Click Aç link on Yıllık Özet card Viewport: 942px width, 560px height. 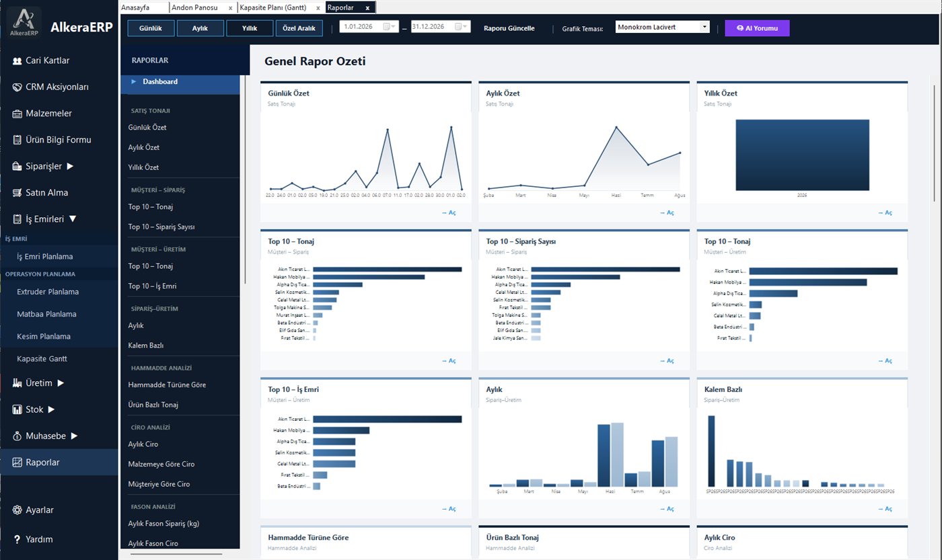click(x=885, y=212)
